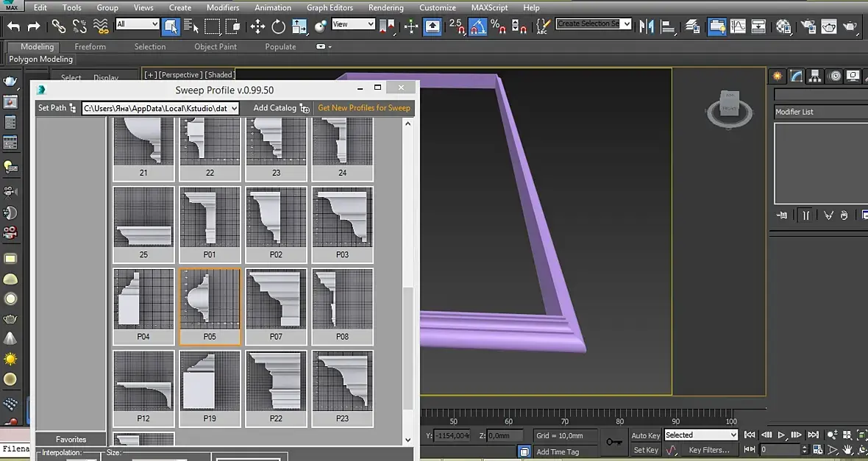Toggle the Angle Snap icon
This screenshot has height=461, width=868.
pos(478,26)
